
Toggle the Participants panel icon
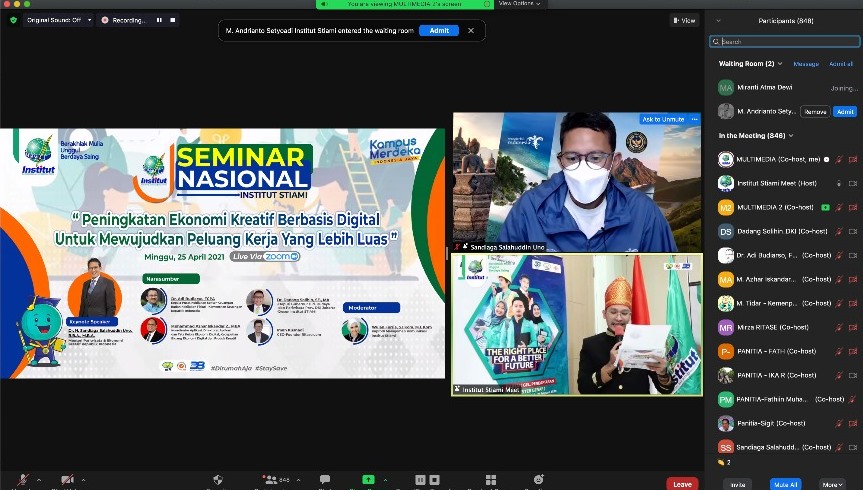click(x=270, y=480)
